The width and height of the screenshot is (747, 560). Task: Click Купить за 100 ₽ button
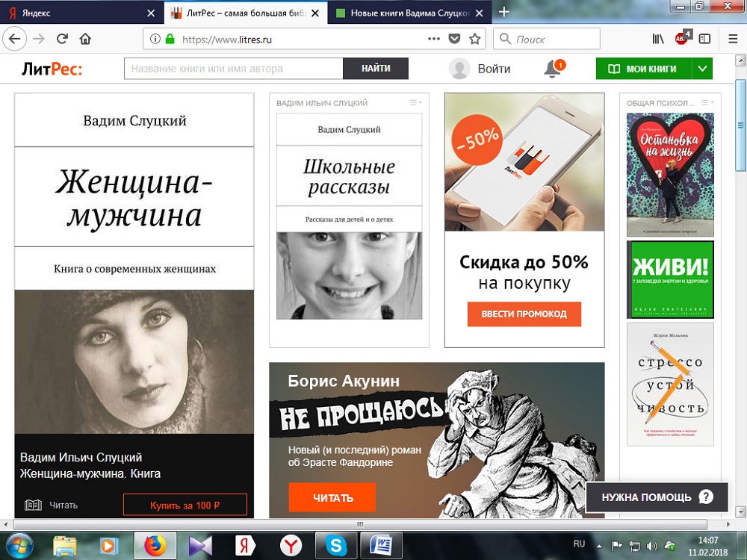coord(185,505)
